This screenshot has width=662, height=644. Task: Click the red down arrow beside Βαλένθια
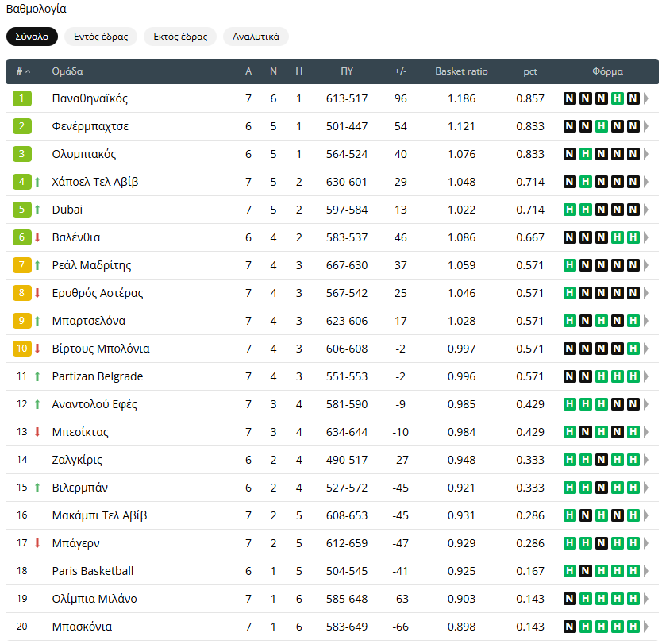pyautogui.click(x=37, y=237)
